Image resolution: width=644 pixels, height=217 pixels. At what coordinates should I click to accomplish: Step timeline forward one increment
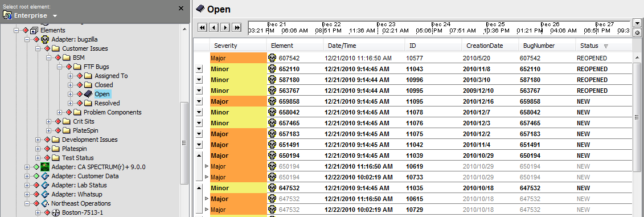pyautogui.click(x=225, y=27)
